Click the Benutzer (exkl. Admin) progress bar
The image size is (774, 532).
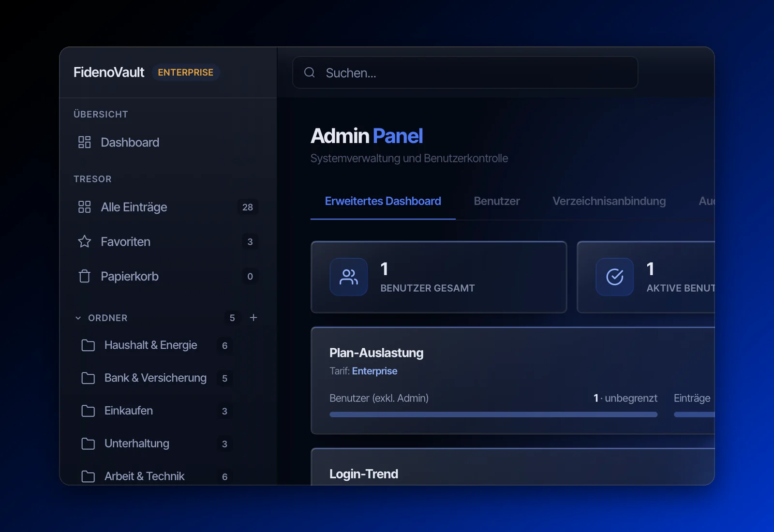[x=493, y=414]
